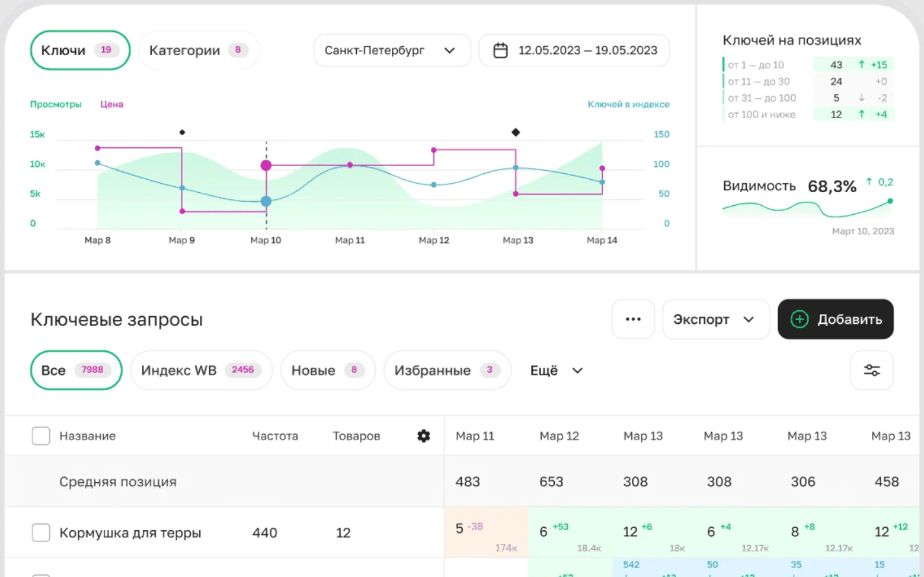This screenshot has width=924, height=577.
Task: Click the large diamond marker above Мар 13
Action: pyautogui.click(x=516, y=132)
